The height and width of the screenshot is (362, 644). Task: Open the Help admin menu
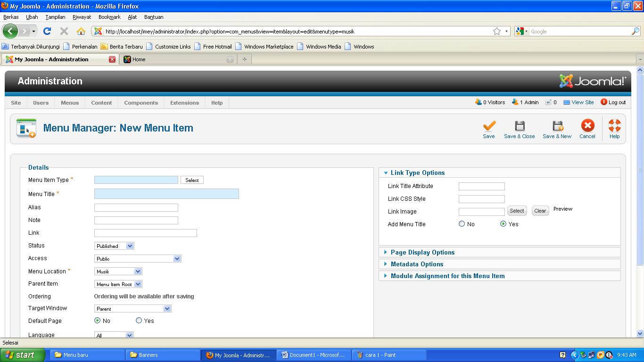(217, 103)
